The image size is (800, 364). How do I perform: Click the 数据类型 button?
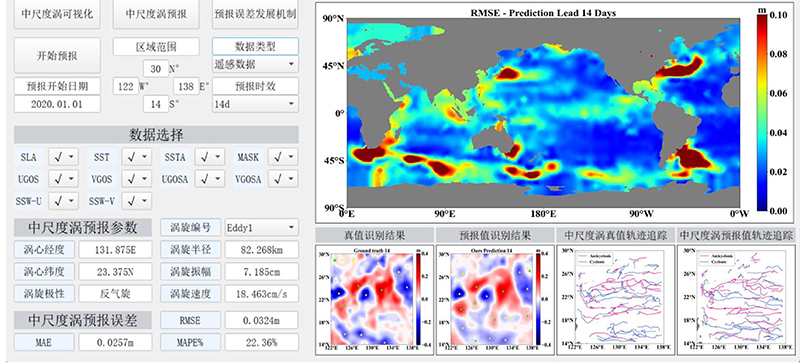click(x=255, y=46)
